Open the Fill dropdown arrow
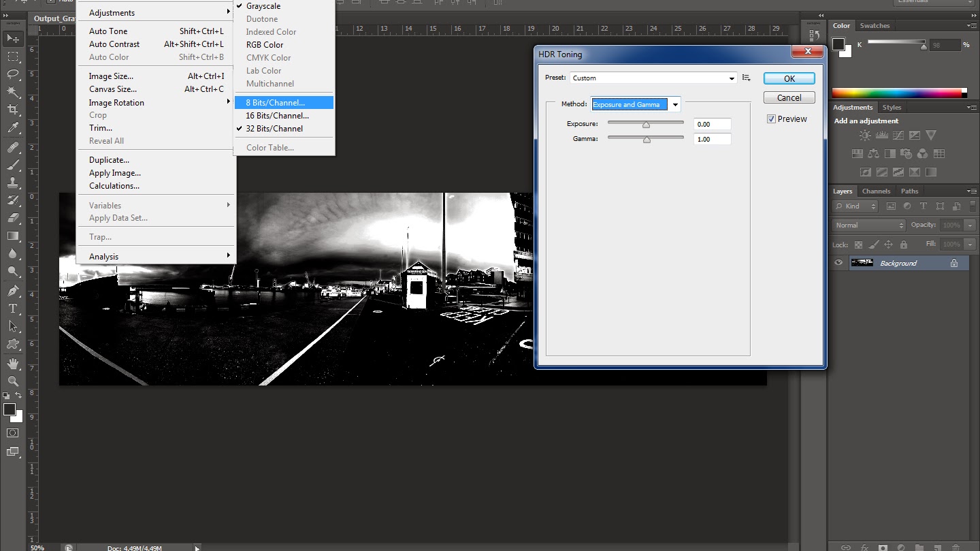 click(x=969, y=245)
